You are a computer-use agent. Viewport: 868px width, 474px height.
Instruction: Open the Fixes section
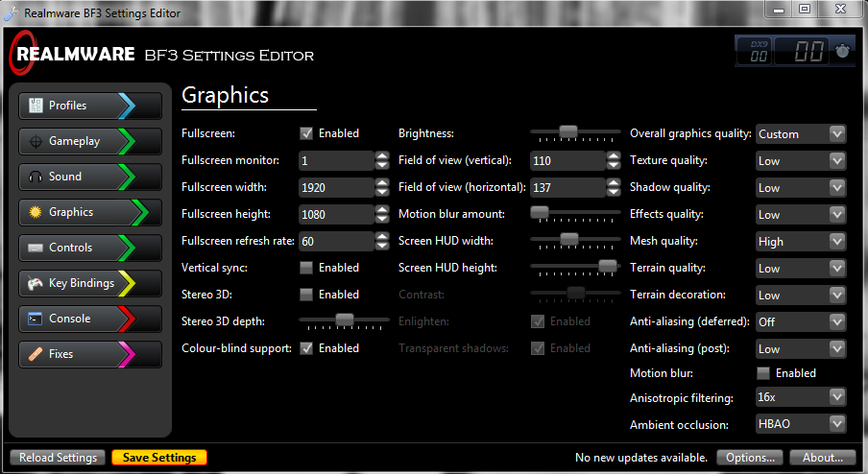(x=90, y=354)
